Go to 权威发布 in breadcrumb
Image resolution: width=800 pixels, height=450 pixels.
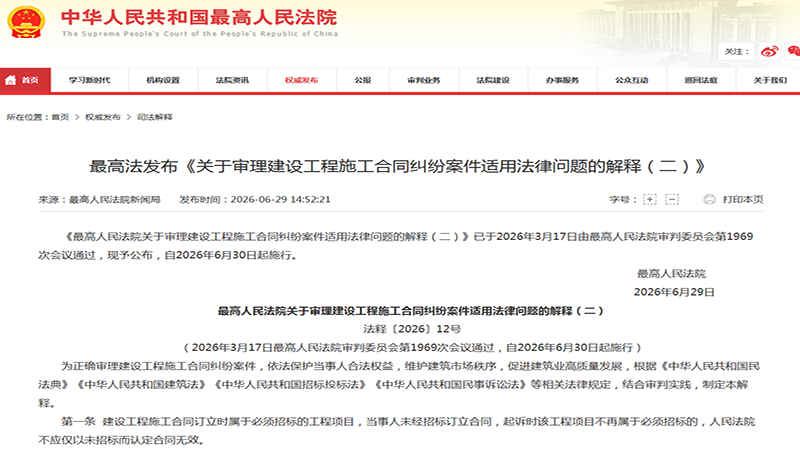103,117
